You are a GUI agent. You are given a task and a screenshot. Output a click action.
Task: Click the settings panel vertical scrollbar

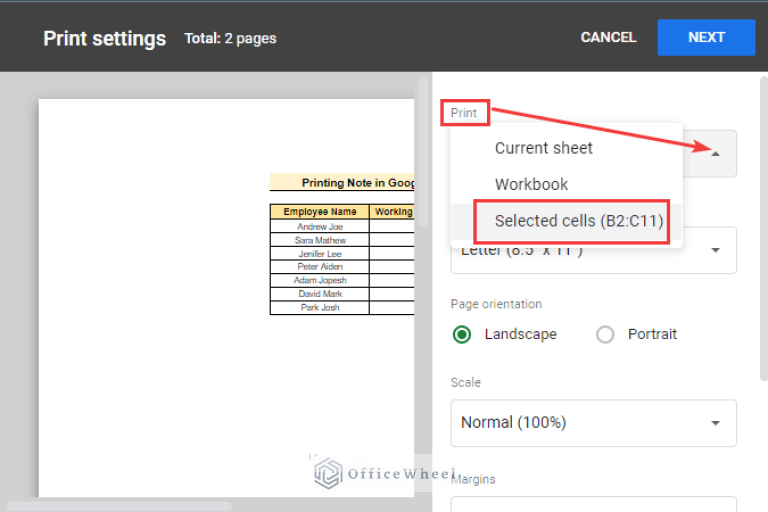point(764,228)
